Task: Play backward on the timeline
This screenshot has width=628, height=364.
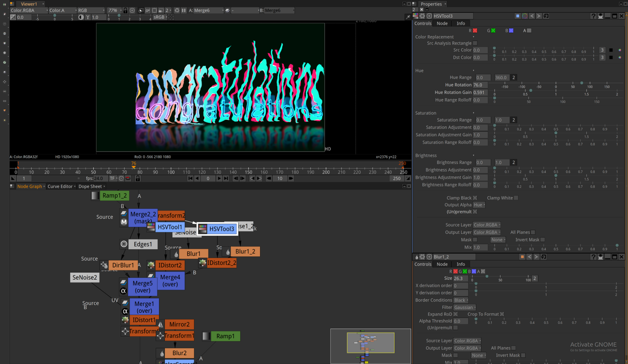Action: [x=197, y=178]
